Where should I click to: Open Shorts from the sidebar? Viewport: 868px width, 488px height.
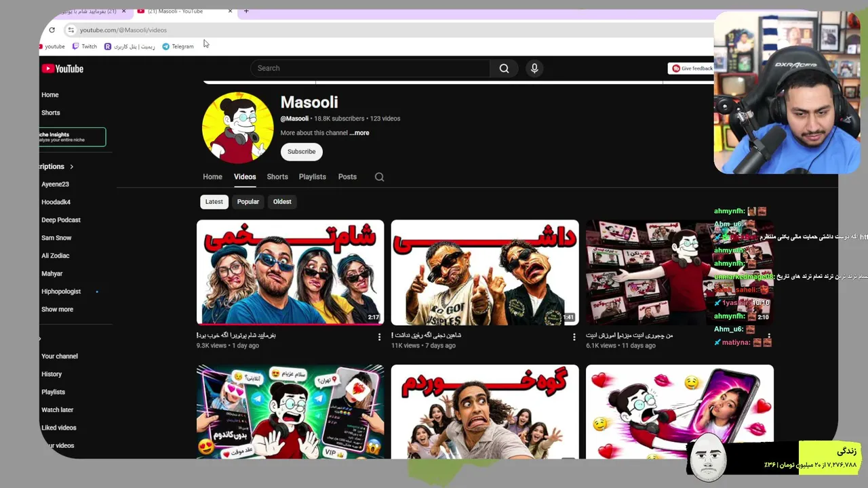(51, 113)
